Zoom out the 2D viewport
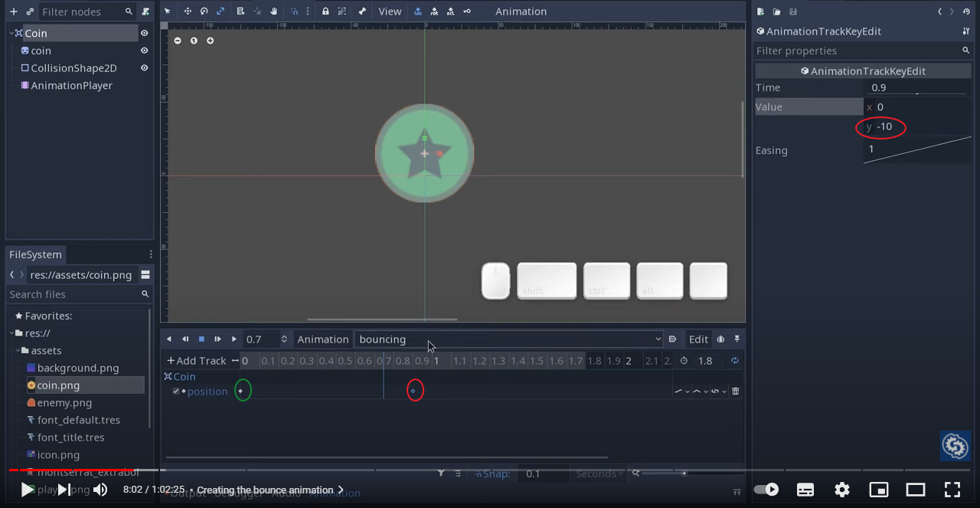 pyautogui.click(x=178, y=41)
